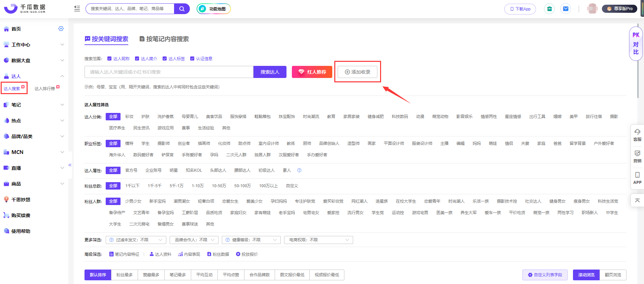Toggle the 达人简介 checkbox

[x=137, y=58]
